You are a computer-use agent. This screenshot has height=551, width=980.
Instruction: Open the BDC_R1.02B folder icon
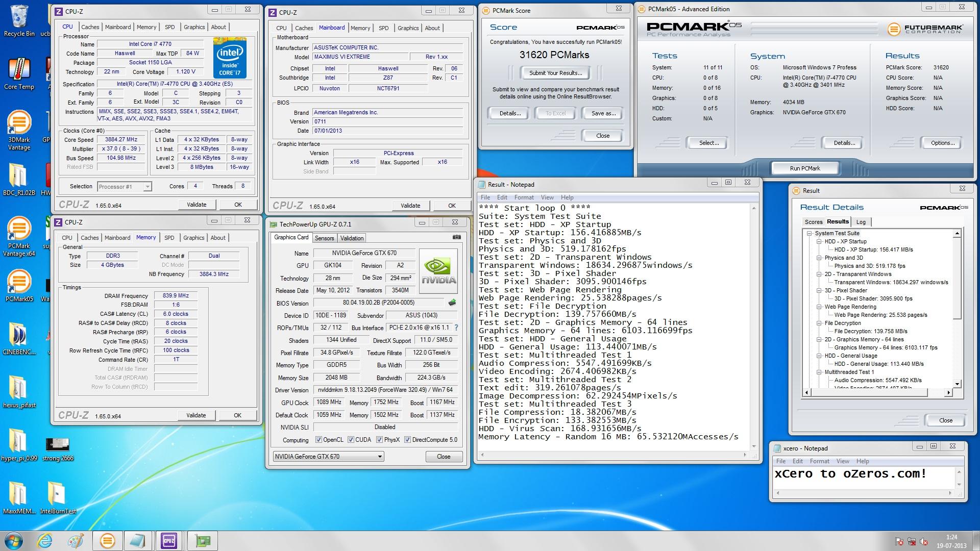(19, 180)
